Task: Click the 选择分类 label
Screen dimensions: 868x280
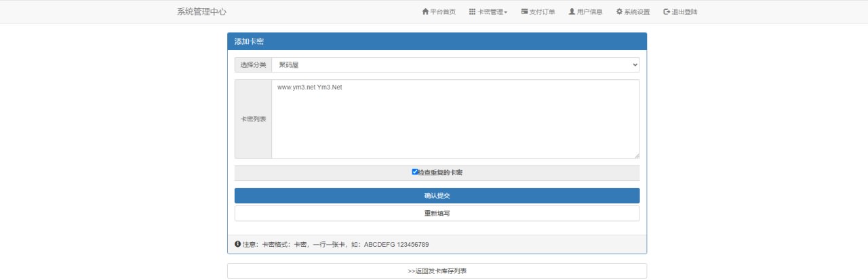Action: pyautogui.click(x=253, y=65)
